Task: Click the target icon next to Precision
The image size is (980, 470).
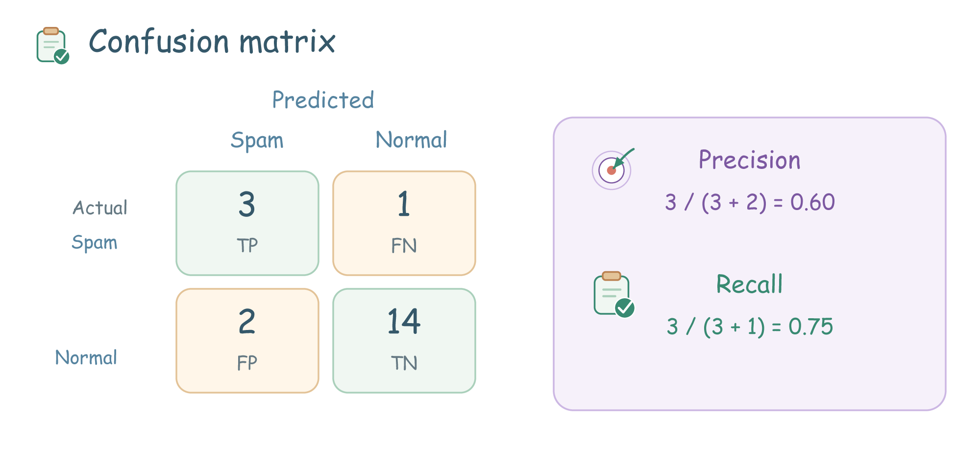Action: tap(613, 168)
